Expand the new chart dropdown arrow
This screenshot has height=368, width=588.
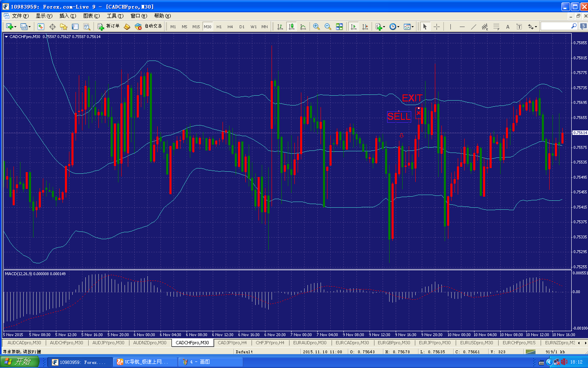pyautogui.click(x=16, y=27)
